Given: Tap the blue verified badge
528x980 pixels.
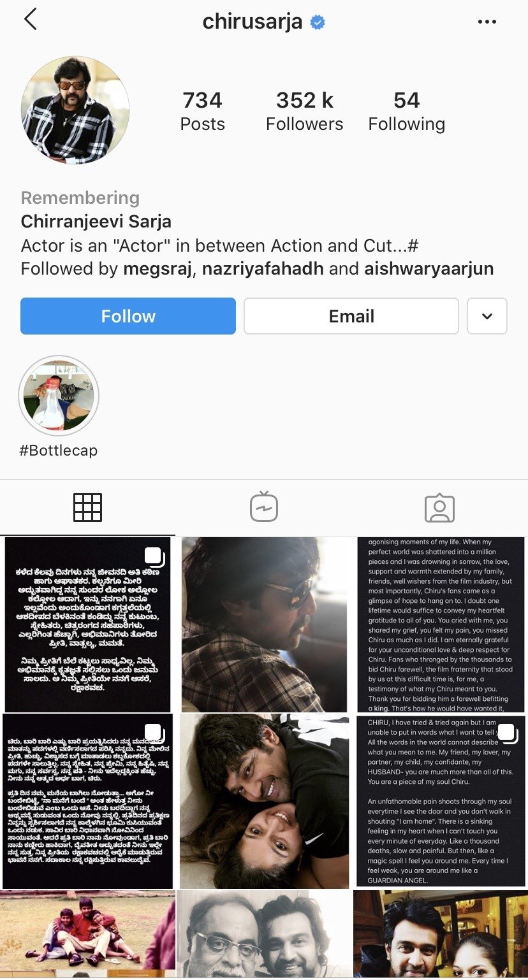Looking at the screenshot, I should (318, 23).
